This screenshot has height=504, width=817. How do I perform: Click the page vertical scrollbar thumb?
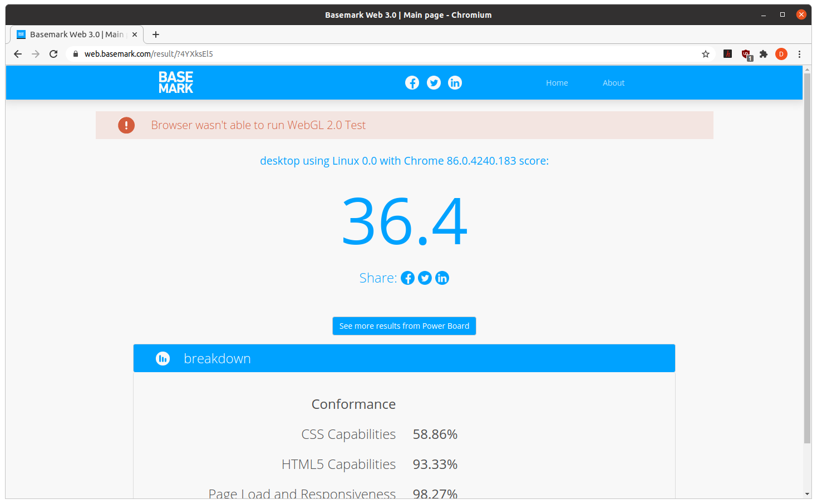click(x=807, y=258)
